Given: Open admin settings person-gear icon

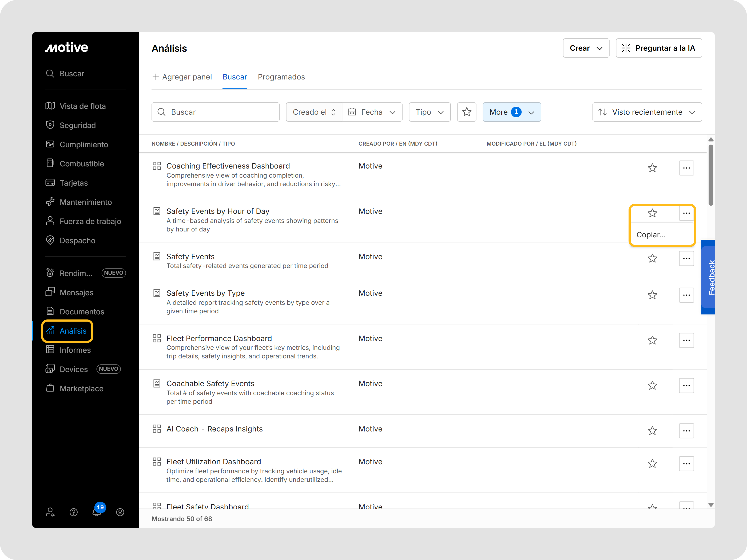Looking at the screenshot, I should click(x=50, y=512).
